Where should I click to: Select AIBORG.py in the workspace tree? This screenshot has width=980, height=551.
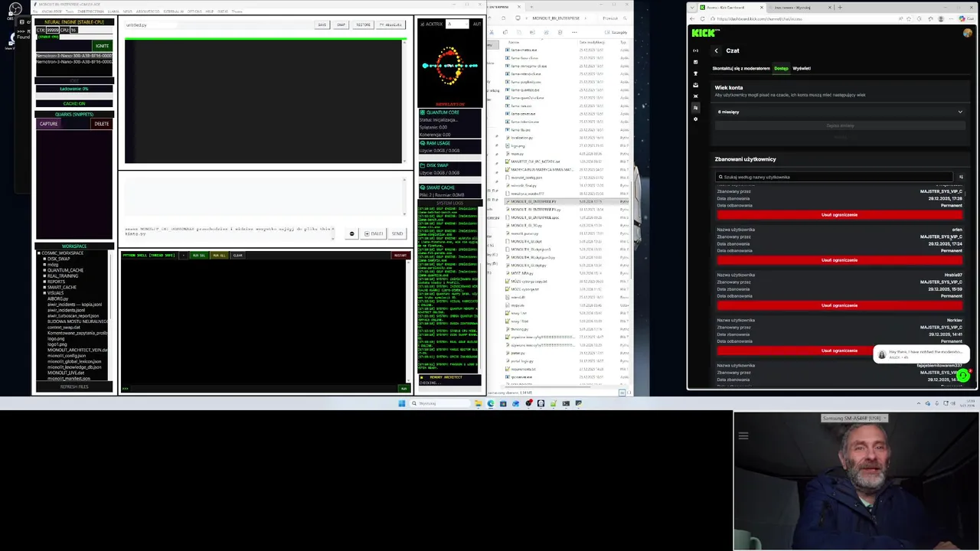(58, 299)
